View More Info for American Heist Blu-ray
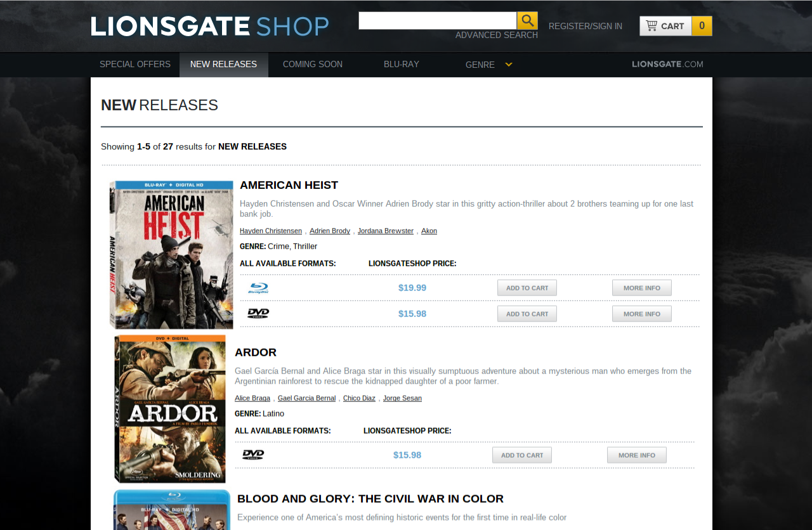This screenshot has width=812, height=530. pyautogui.click(x=642, y=288)
